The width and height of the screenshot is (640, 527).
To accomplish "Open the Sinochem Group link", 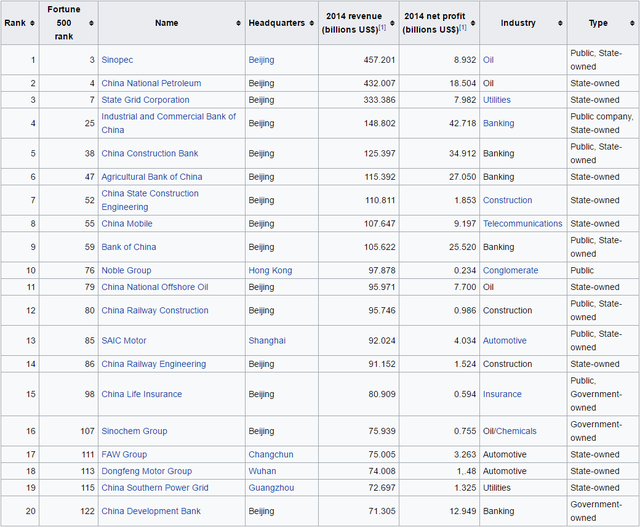I will click(x=134, y=431).
